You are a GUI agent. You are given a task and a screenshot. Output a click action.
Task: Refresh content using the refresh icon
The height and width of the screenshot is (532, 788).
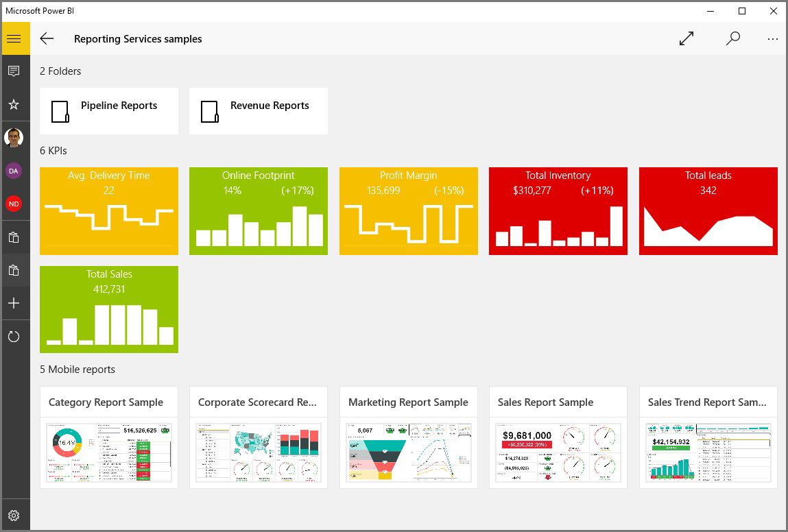pos(14,336)
